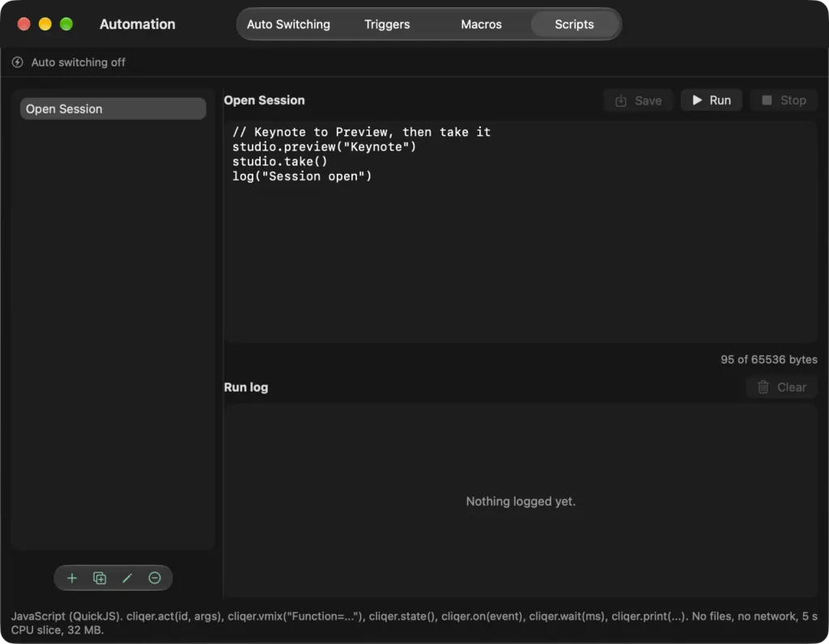Image resolution: width=829 pixels, height=644 pixels.
Task: Click the 'Automation' window title
Action: [138, 24]
